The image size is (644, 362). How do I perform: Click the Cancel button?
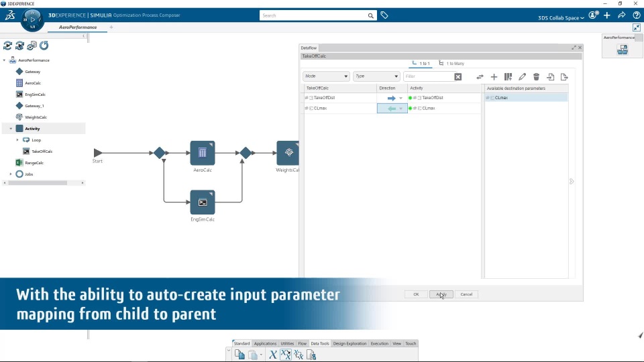pyautogui.click(x=466, y=294)
